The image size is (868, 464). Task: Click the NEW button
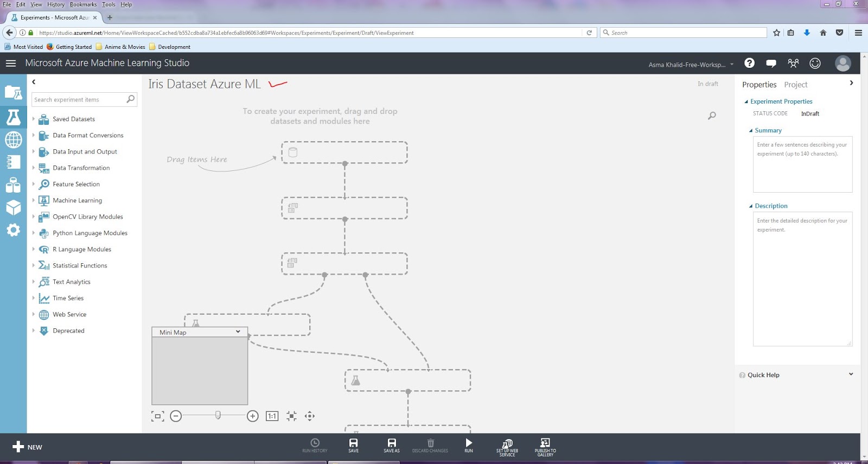[x=27, y=447]
